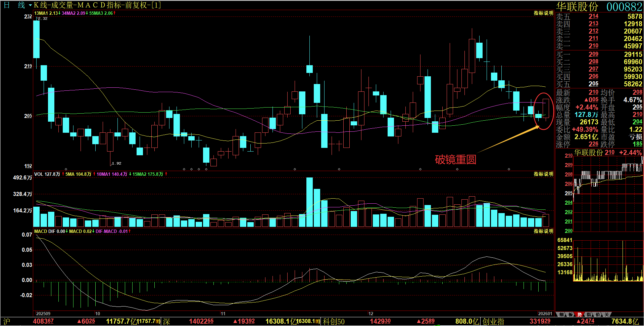Select the 势 tab below the intraday chart
This screenshot has width=644, height=326.
(x=579, y=315)
